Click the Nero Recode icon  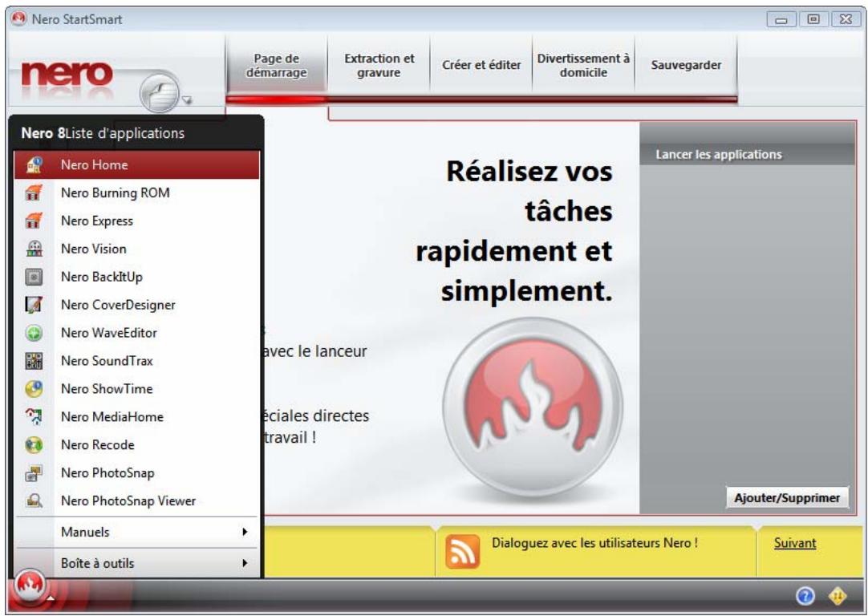[34, 444]
